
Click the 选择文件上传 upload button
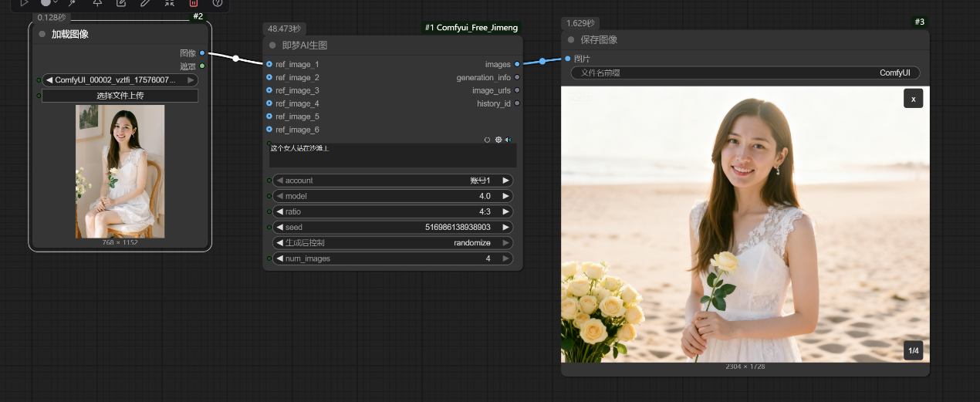tap(120, 96)
